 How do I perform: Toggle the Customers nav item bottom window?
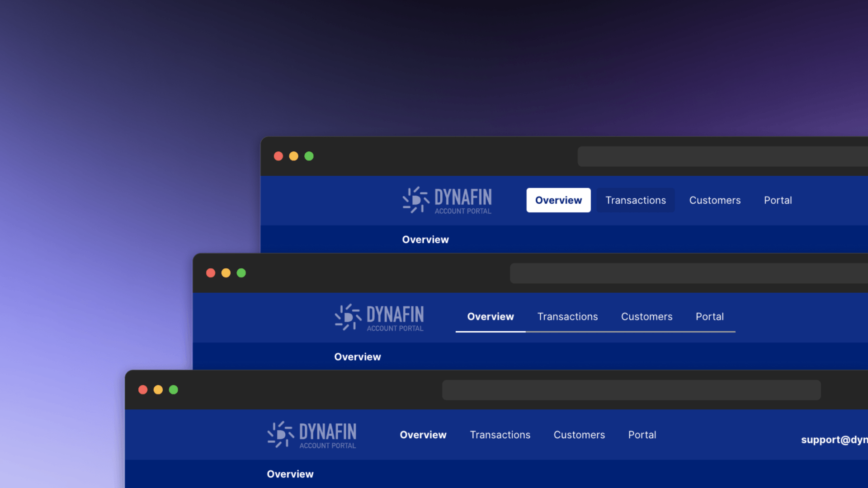[x=579, y=435]
